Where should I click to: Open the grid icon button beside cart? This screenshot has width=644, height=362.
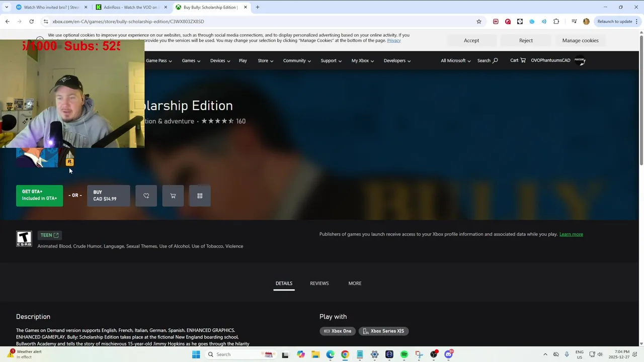pyautogui.click(x=200, y=196)
